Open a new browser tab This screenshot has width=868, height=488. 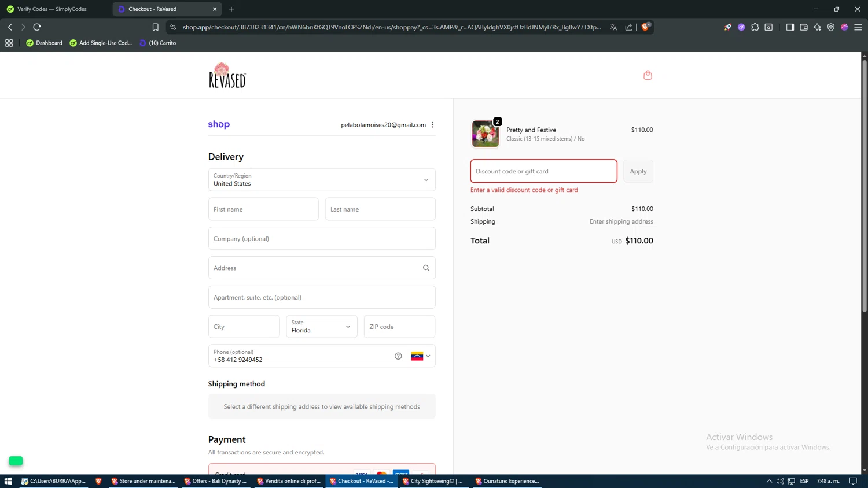231,9
